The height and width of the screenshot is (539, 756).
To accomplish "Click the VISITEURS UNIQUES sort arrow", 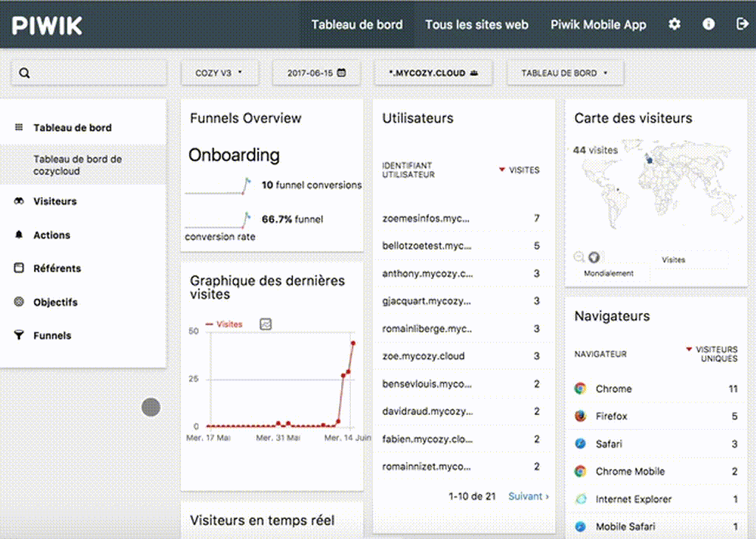I will tap(689, 349).
